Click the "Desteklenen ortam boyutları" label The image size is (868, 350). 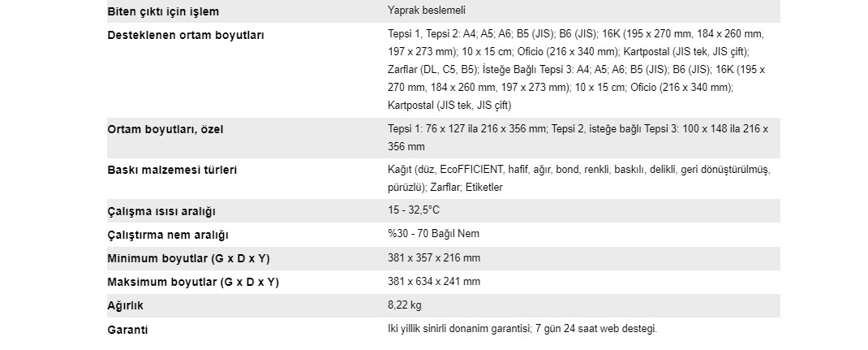(185, 36)
